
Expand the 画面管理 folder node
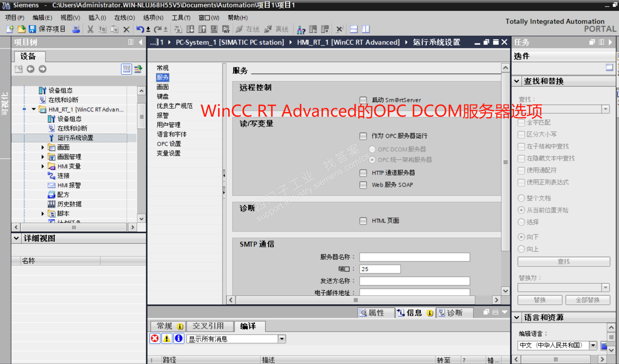(43, 157)
